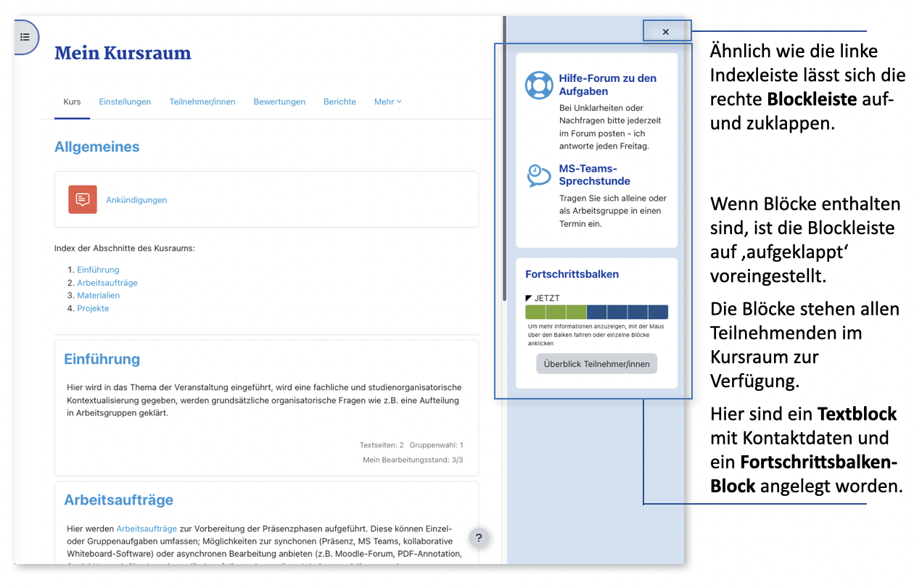The height and width of the screenshot is (588, 922).
Task: Jump to Einführung in the section index
Action: pos(98,270)
